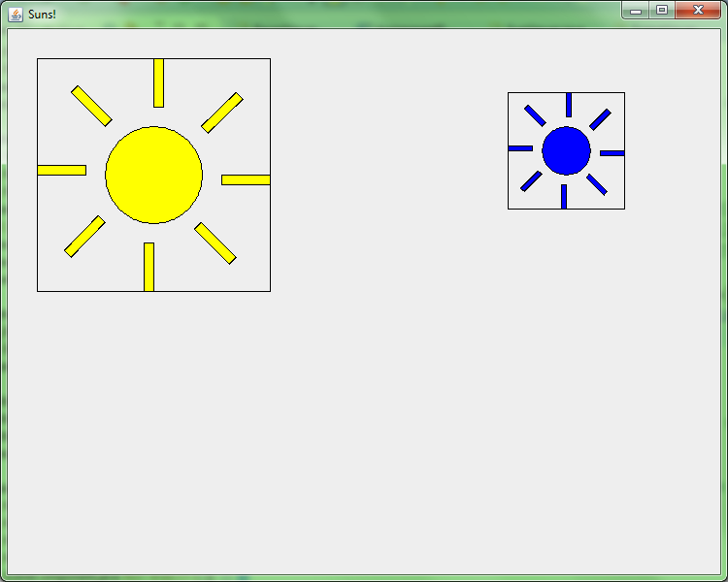This screenshot has height=582, width=728.
Task: Minimize the Suns! window
Action: (x=636, y=10)
